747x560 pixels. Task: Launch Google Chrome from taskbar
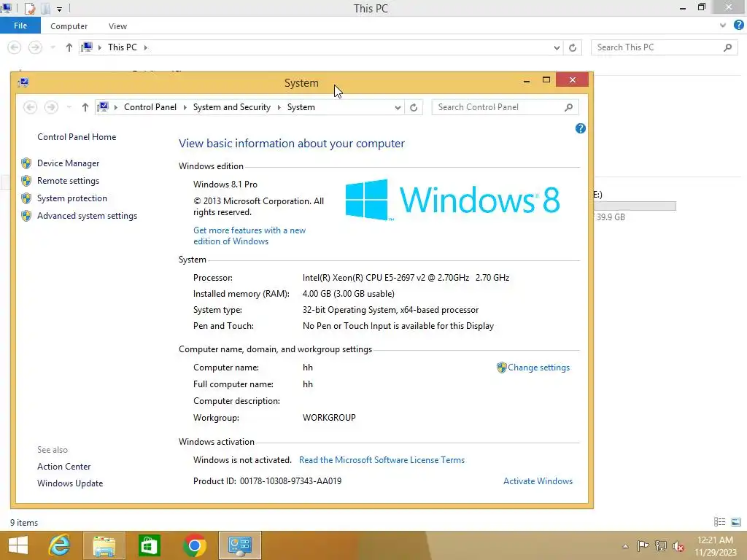tap(194, 545)
